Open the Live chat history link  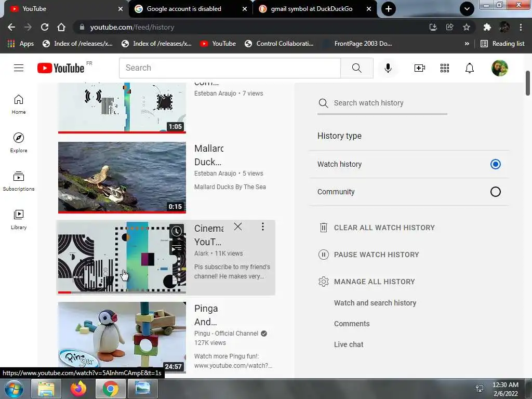pos(349,344)
